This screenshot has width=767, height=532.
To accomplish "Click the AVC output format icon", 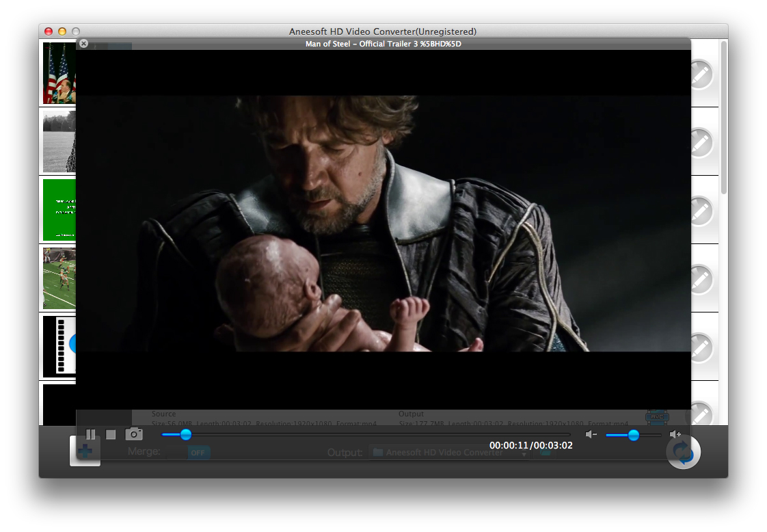I will (657, 417).
